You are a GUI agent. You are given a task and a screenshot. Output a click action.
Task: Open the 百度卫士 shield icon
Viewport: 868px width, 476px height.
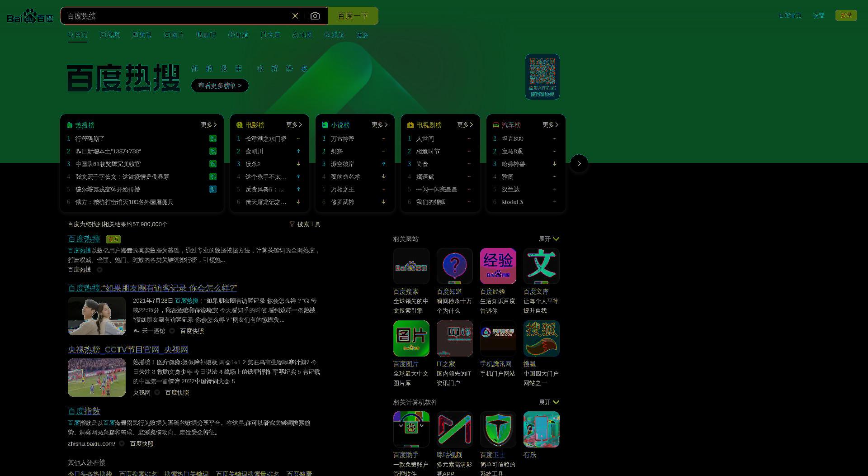(x=498, y=429)
